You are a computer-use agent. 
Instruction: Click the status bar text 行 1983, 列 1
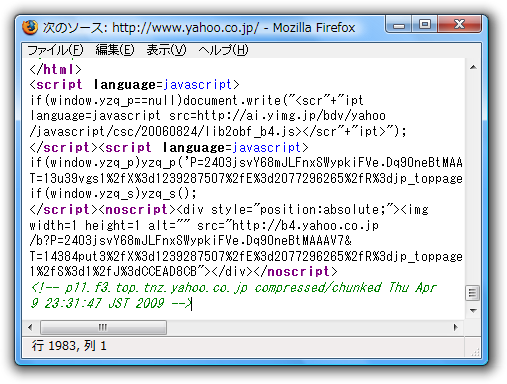(x=69, y=346)
